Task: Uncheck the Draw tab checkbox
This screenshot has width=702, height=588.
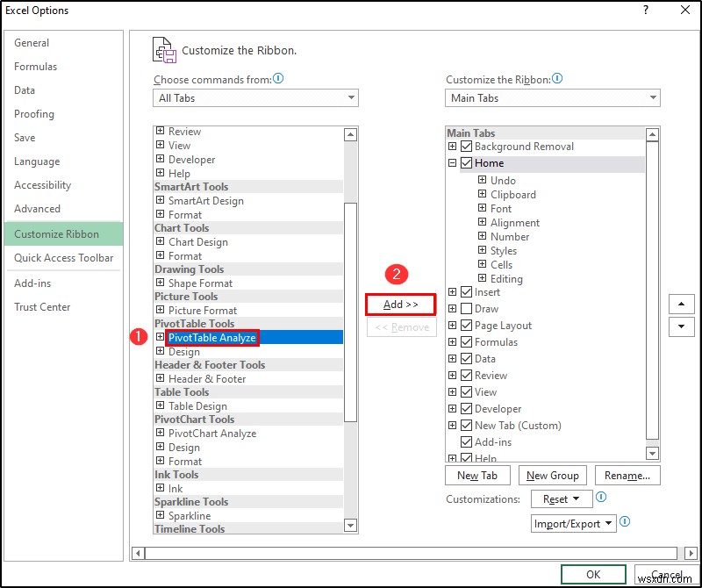Action: click(x=465, y=308)
